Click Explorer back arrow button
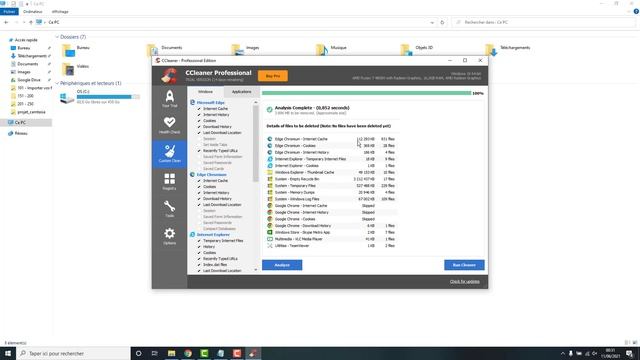The width and height of the screenshot is (640, 360). coord(6,22)
